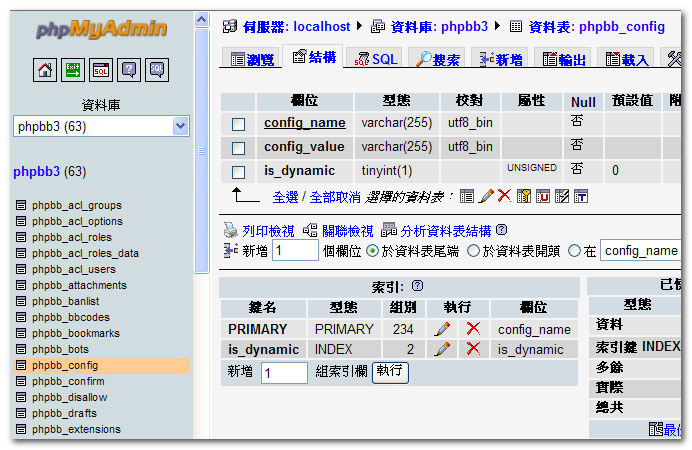Open phpbb_attachments table in sidebar
692x450 pixels.
click(x=79, y=285)
